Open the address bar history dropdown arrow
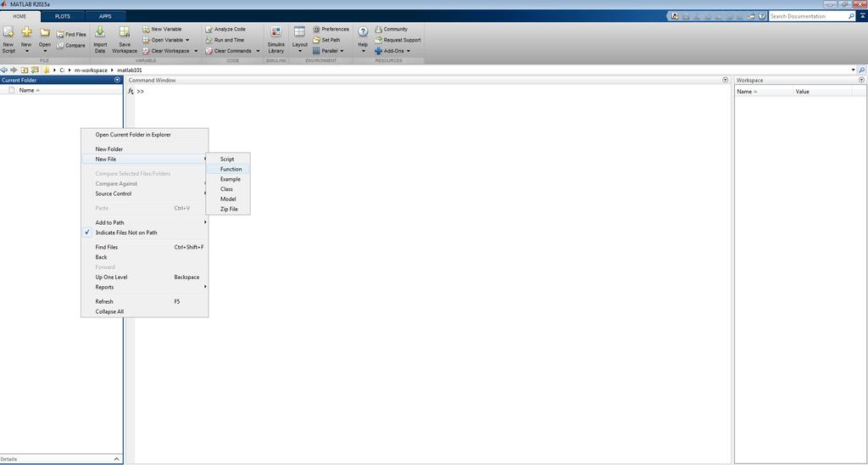Viewport: 868px width, 465px height. (853, 70)
